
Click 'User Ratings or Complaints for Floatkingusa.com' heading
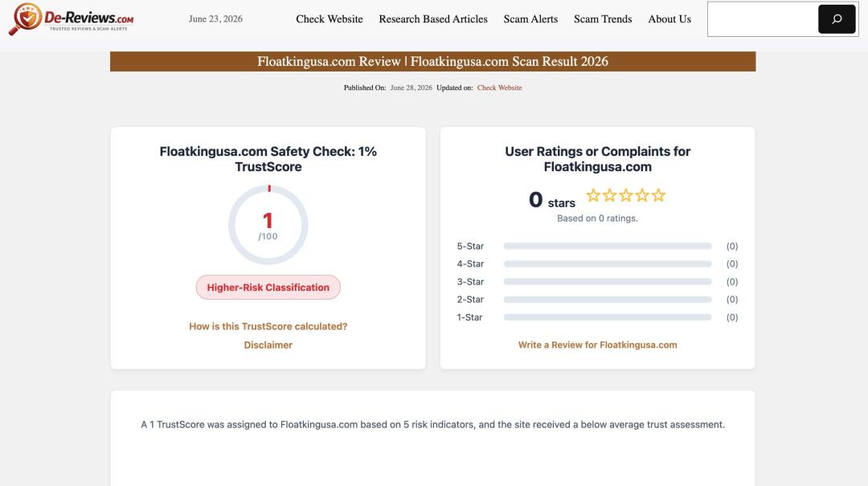pyautogui.click(x=597, y=159)
